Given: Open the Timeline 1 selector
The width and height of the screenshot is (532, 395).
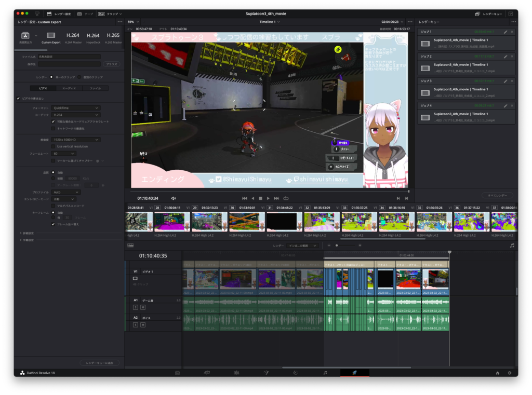Looking at the screenshot, I should 270,22.
